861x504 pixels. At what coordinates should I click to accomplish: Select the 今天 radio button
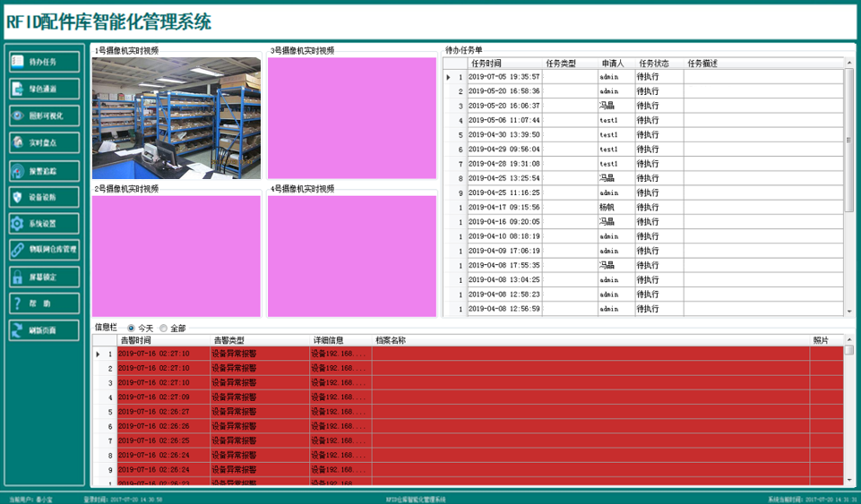[x=132, y=329]
